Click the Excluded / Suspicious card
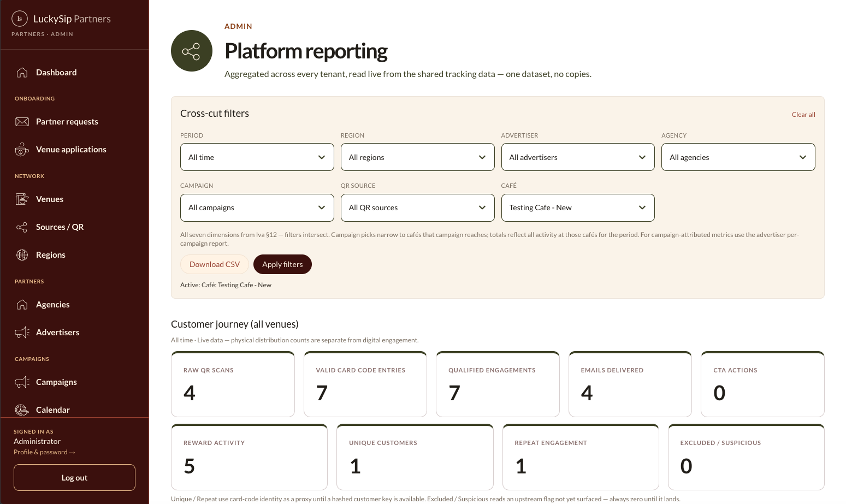 coord(746,457)
